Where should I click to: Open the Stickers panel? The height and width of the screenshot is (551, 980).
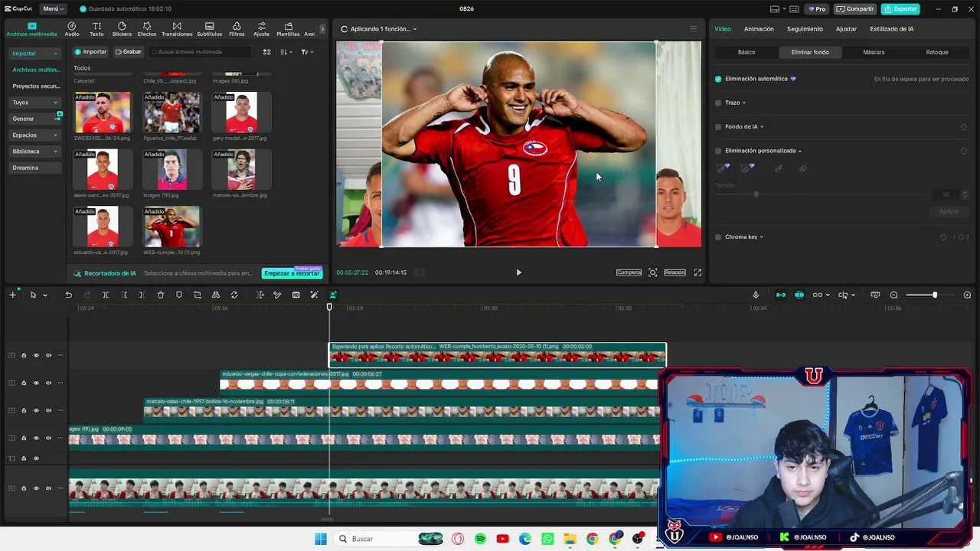point(122,29)
